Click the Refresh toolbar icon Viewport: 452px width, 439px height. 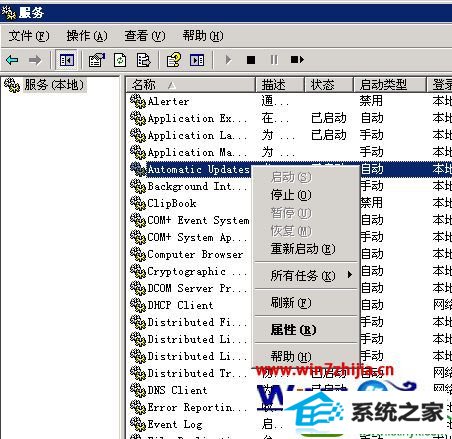(120, 60)
